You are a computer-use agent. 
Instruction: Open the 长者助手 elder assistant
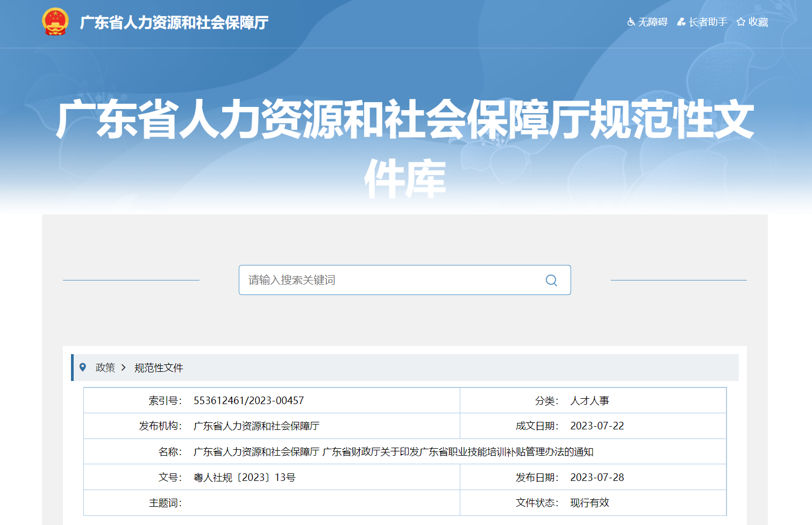point(702,22)
